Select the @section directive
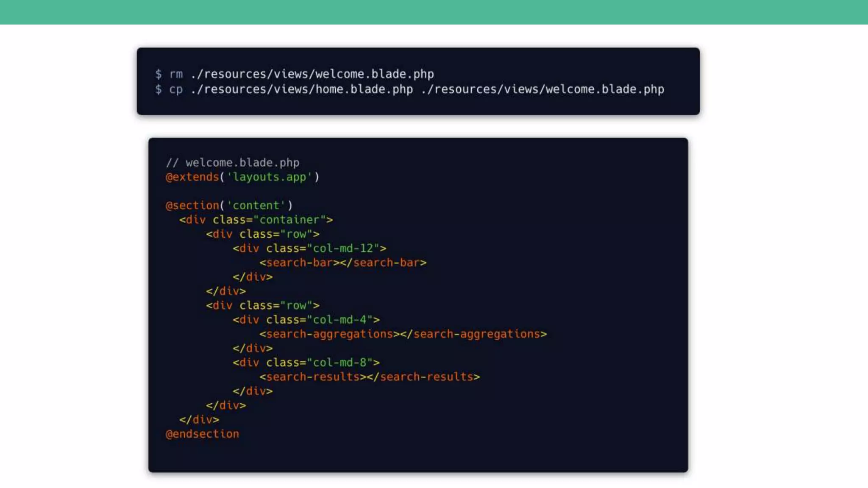The height and width of the screenshot is (488, 868). pyautogui.click(x=192, y=205)
